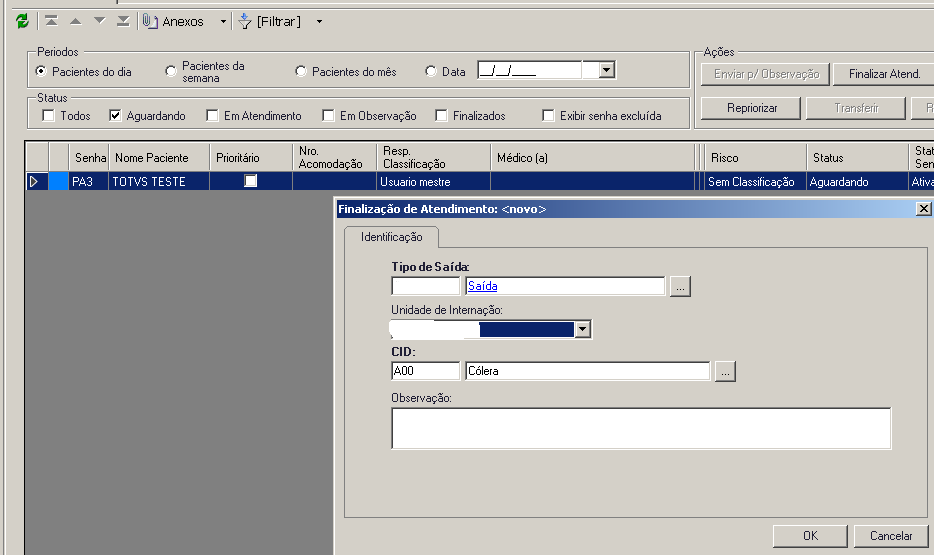This screenshot has height=555, width=934.
Task: Open the Saída hyperlink
Action: [x=482, y=286]
